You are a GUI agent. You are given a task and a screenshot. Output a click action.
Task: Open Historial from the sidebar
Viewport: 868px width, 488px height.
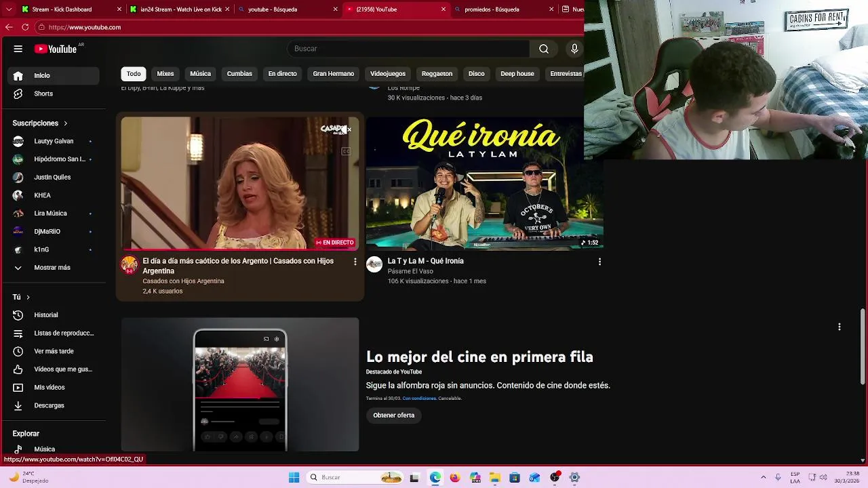[x=54, y=315]
